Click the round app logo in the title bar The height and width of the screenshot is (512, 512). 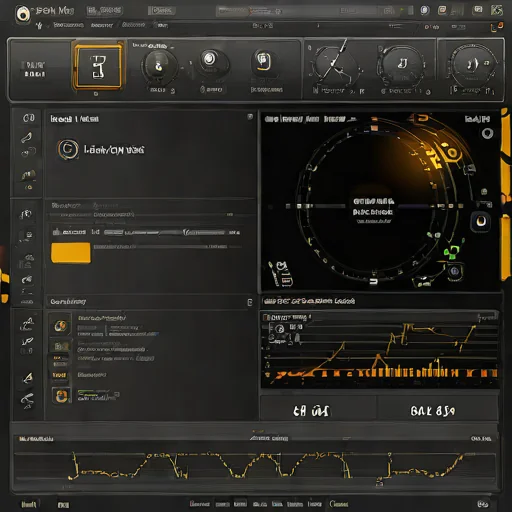(x=23, y=14)
